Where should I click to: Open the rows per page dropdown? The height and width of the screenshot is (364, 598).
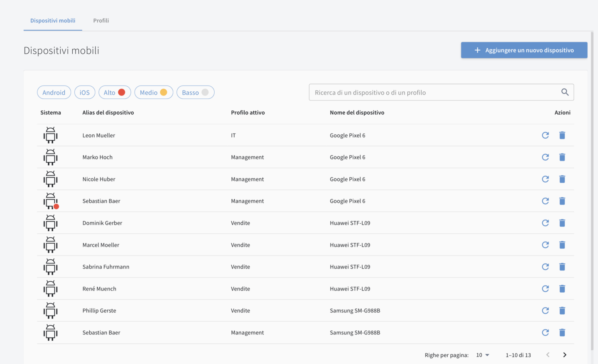483,355
